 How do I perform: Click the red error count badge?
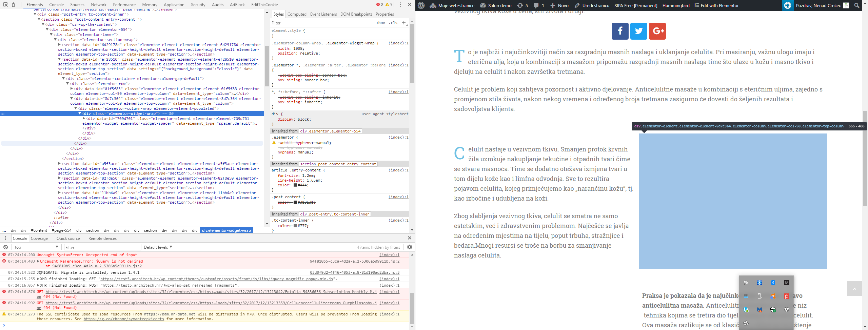pos(380,4)
